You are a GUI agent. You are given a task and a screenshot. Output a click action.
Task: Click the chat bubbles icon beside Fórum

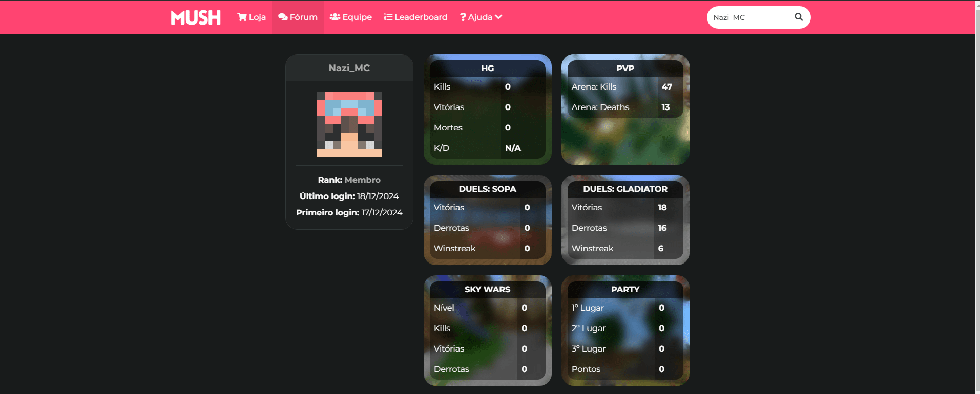[x=283, y=17]
